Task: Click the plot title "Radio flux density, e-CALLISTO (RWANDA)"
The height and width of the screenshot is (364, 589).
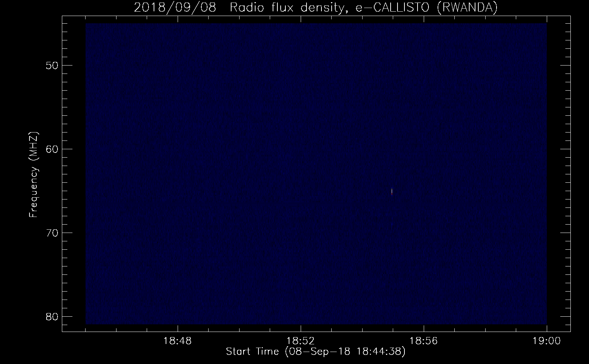Action: (x=364, y=7)
